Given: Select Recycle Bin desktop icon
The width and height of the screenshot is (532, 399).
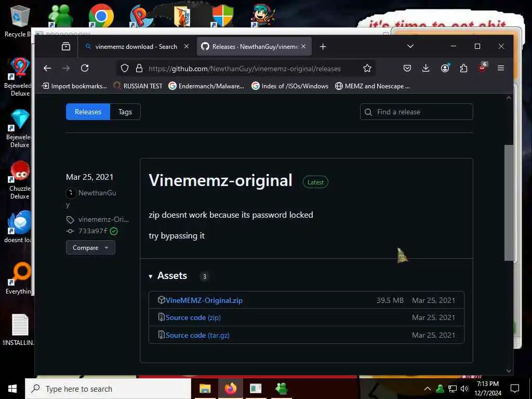Looking at the screenshot, I should [x=19, y=21].
